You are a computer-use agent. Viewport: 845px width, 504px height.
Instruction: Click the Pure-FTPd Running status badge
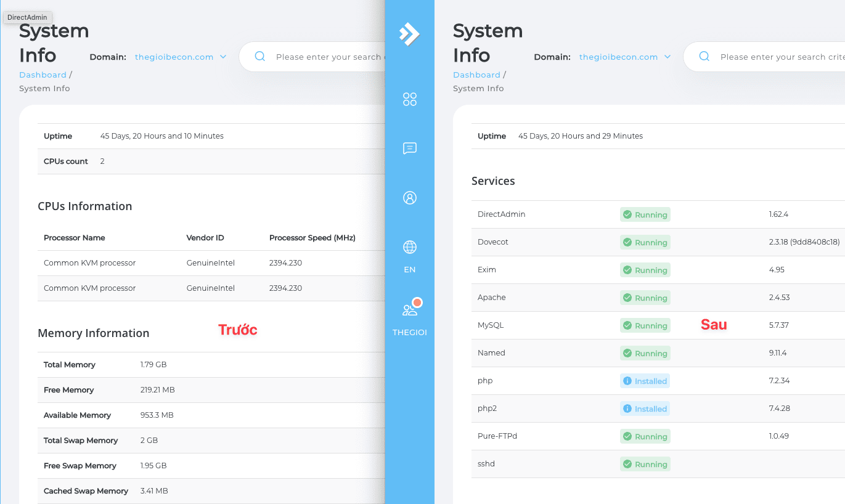click(645, 436)
